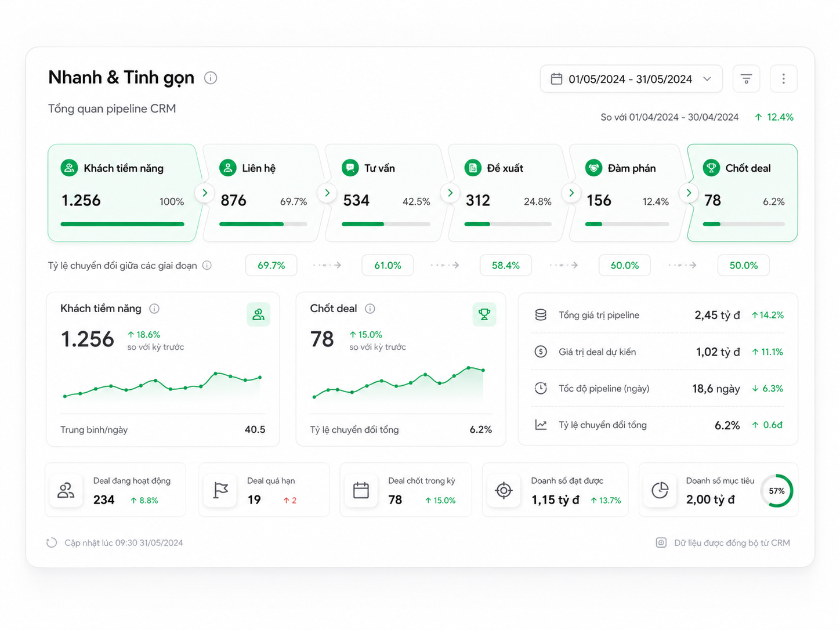
Task: Select the 61.0% conversion rate chip
Action: 388,265
